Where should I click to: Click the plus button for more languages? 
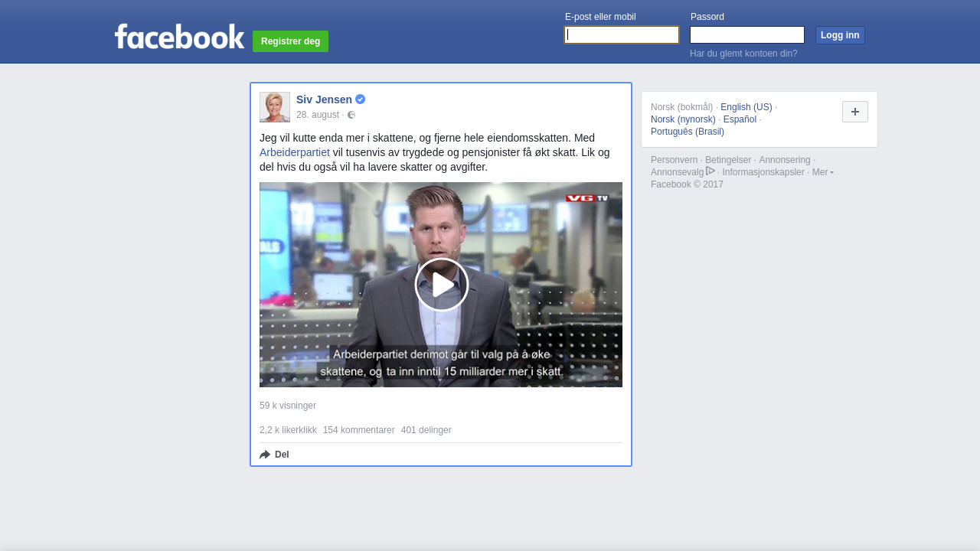[854, 112]
